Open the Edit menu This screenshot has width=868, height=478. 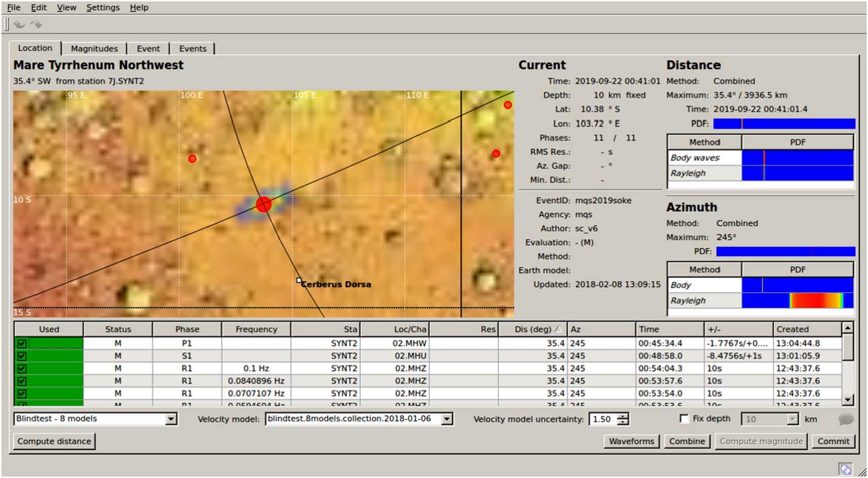point(39,7)
